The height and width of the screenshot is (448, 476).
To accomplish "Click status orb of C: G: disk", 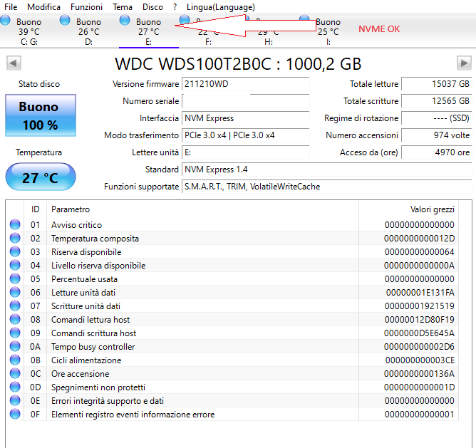I will pos(5,21).
